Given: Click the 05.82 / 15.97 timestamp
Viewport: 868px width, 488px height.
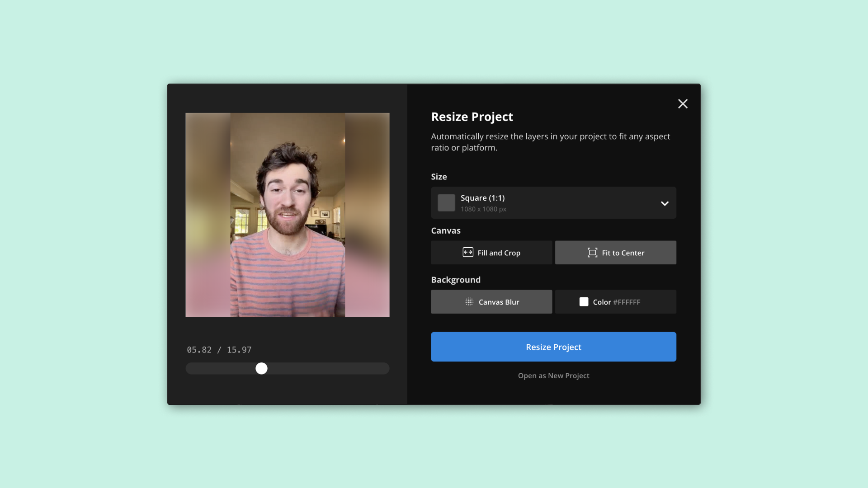Looking at the screenshot, I should point(219,350).
